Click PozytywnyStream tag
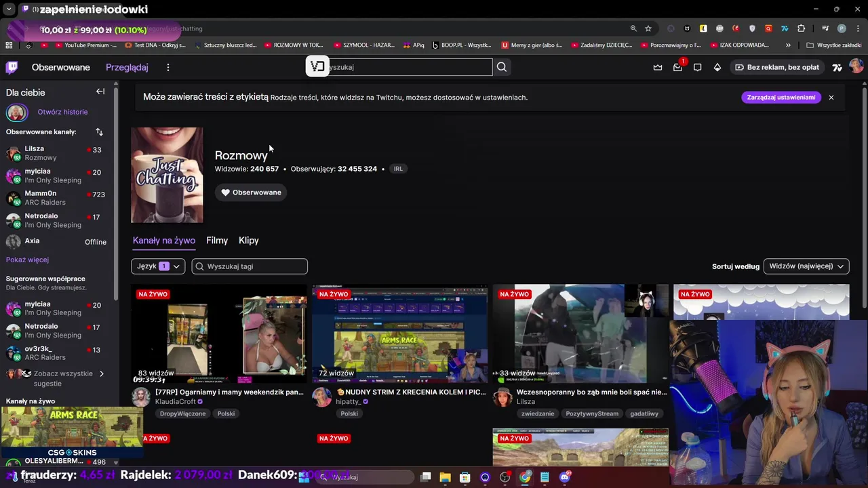 592,413
